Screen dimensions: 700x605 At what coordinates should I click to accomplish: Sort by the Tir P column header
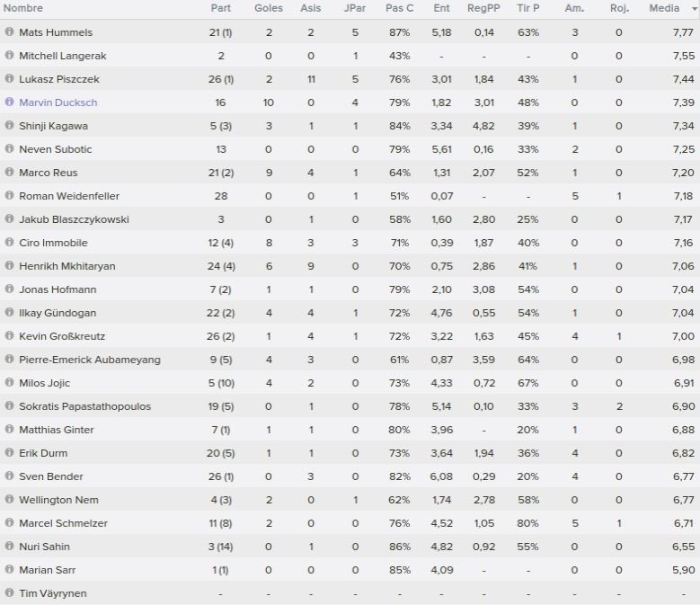click(x=527, y=8)
